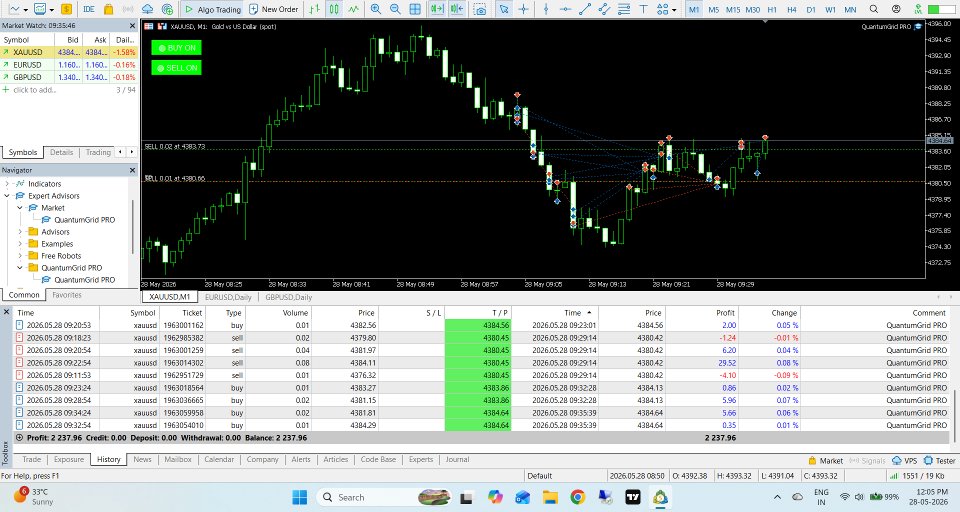The width and height of the screenshot is (960, 512).
Task: Open Google Chrome from the taskbar
Action: click(x=577, y=497)
